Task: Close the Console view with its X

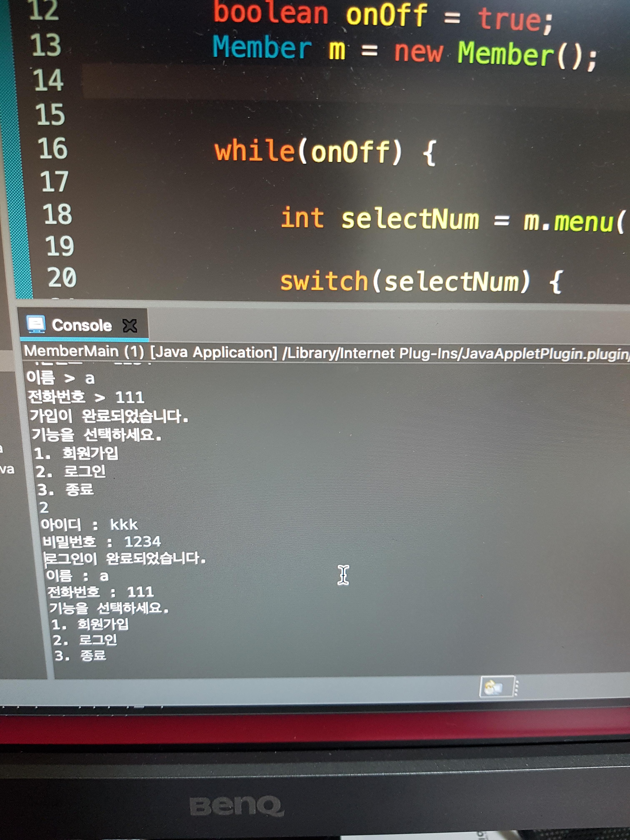Action: coord(130,325)
